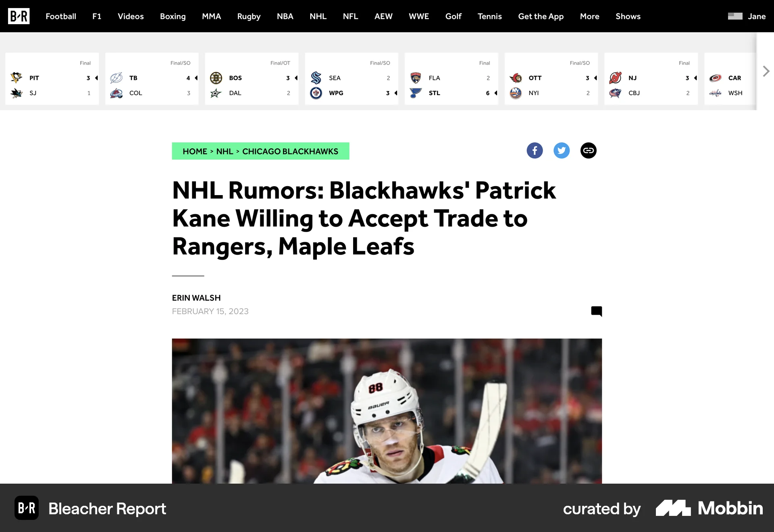The width and height of the screenshot is (774, 532).
Task: Copy the article link
Action: coord(588,150)
